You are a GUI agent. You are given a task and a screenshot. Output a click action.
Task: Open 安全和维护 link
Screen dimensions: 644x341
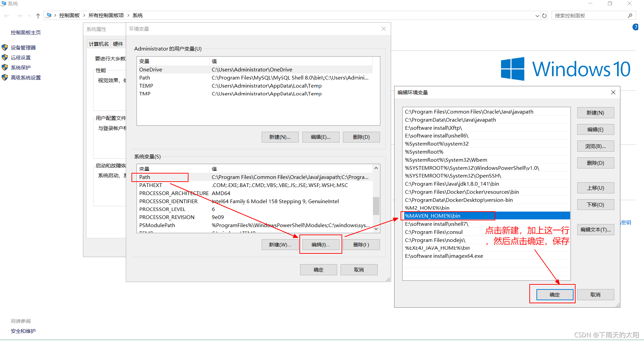pyautogui.click(x=23, y=331)
